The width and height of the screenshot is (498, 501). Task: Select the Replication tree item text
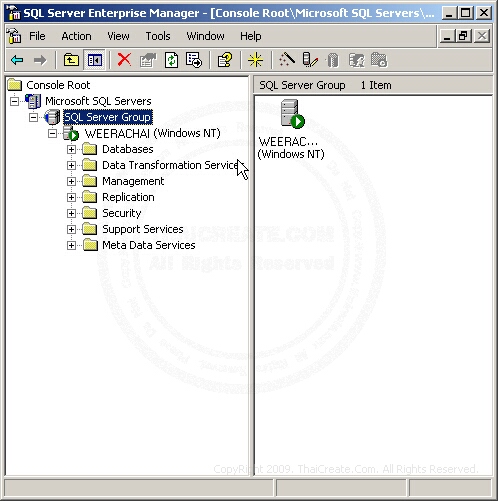128,197
